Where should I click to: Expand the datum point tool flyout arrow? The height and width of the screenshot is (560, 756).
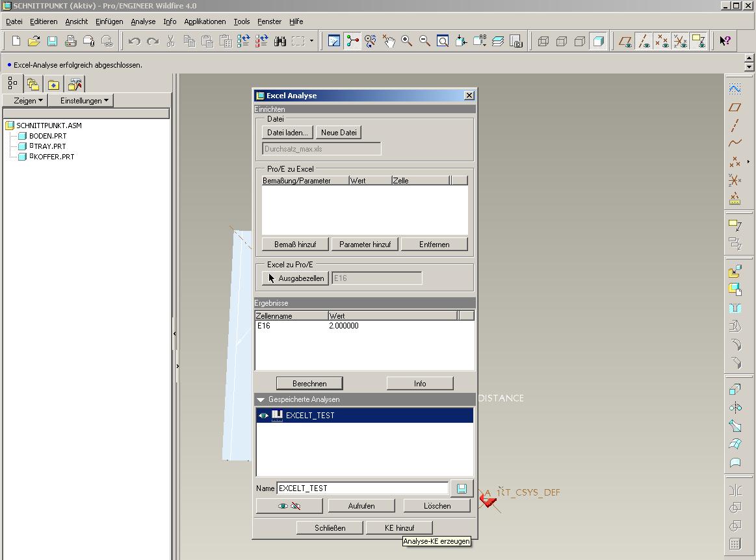748,161
